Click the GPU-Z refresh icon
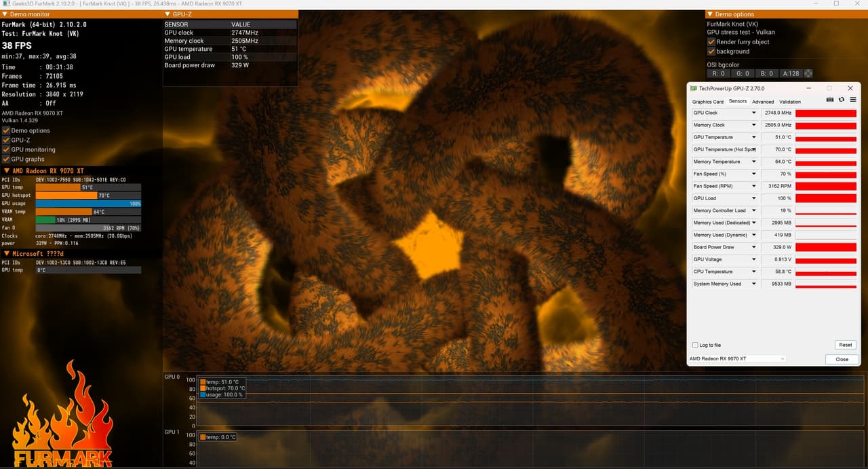Screen dimensions: 868x469 842,100
